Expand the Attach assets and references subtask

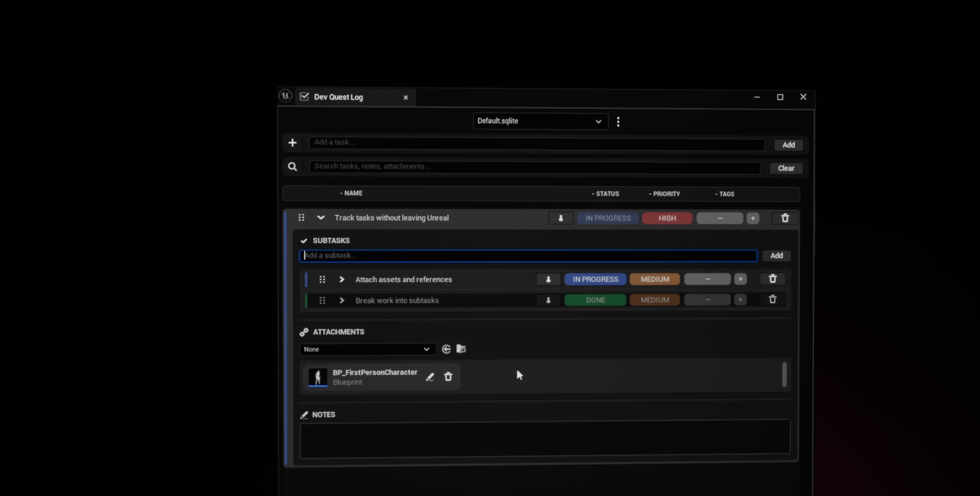pos(342,280)
